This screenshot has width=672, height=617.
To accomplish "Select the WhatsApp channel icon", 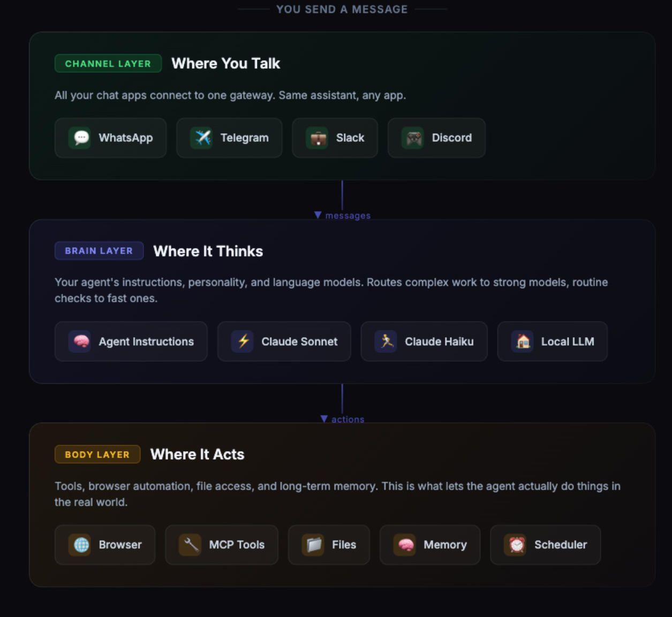I will (x=80, y=138).
